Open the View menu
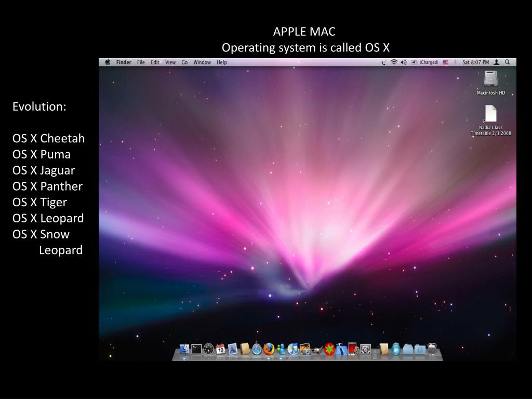Screen dimensions: 532x399 [x=170, y=62]
